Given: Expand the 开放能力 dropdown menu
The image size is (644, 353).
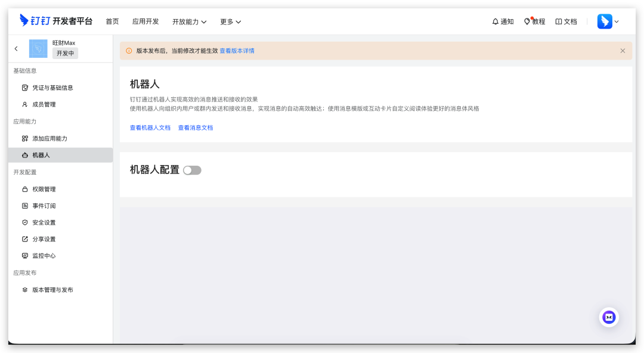Looking at the screenshot, I should click(x=189, y=21).
